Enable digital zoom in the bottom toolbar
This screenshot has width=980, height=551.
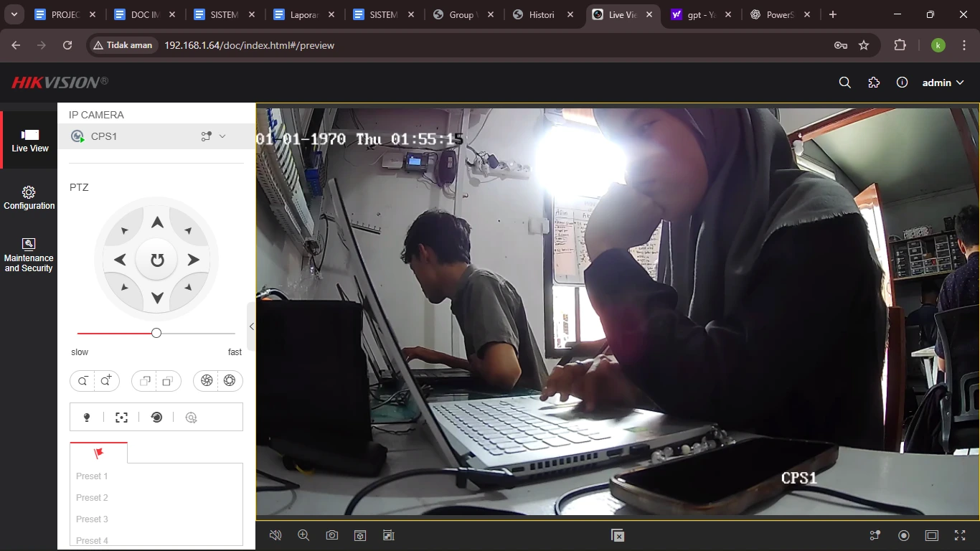303,535
